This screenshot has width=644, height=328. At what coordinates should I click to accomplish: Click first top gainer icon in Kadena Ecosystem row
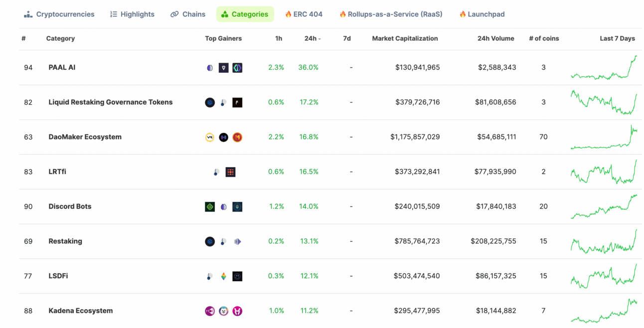(x=210, y=311)
